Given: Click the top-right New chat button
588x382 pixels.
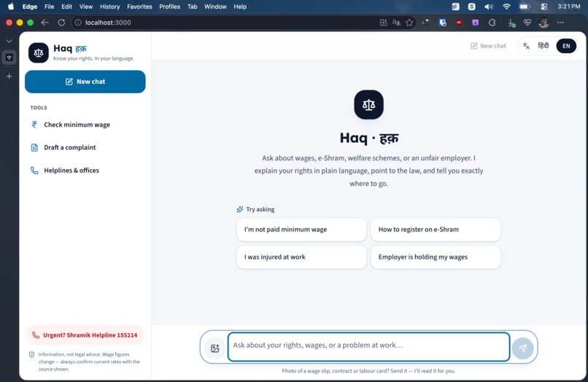Looking at the screenshot, I should coord(488,46).
